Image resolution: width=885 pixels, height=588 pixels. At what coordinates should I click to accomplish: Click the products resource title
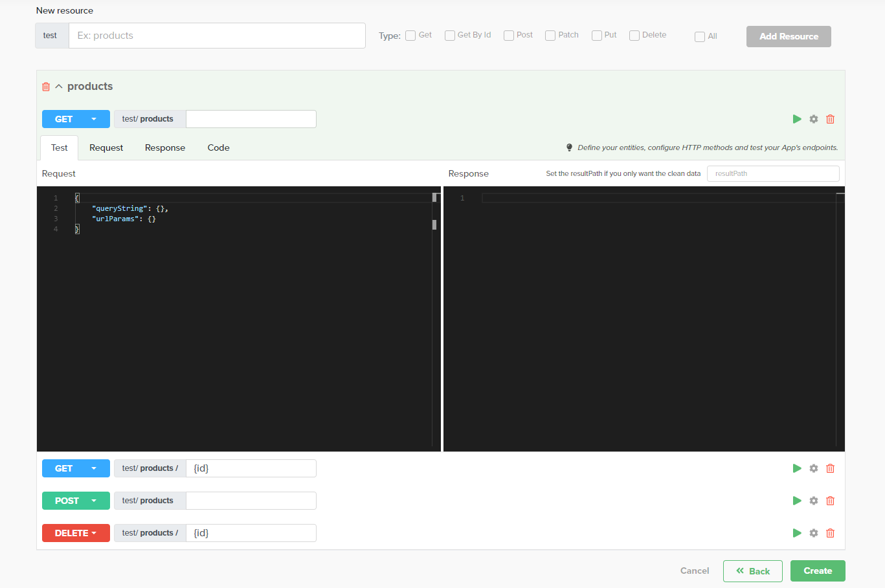[x=90, y=87]
